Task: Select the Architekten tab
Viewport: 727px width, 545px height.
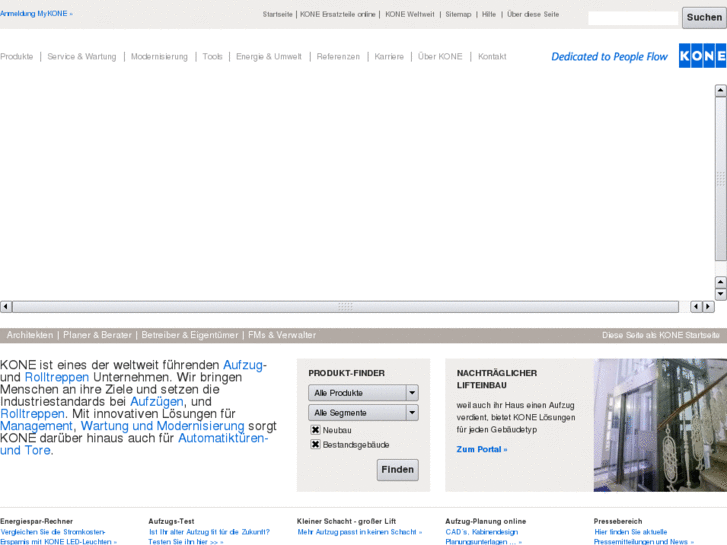Action: click(30, 335)
